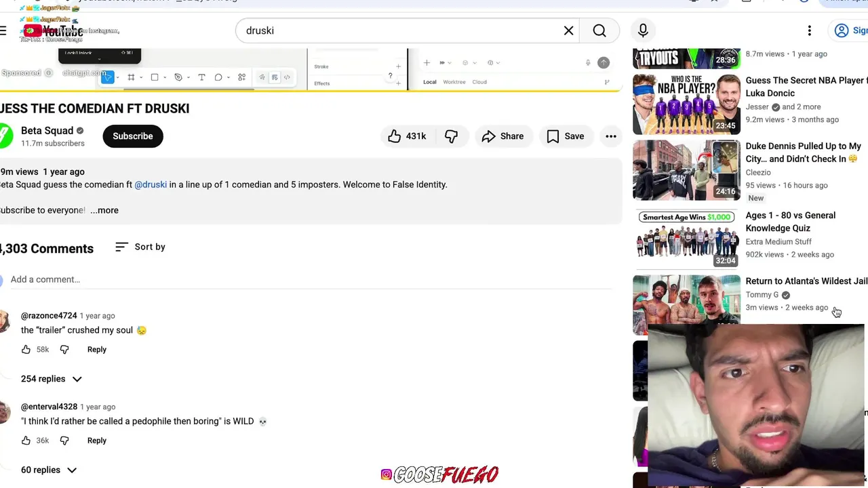Click the ad's microphone icon
The image size is (868, 488).
point(588,63)
